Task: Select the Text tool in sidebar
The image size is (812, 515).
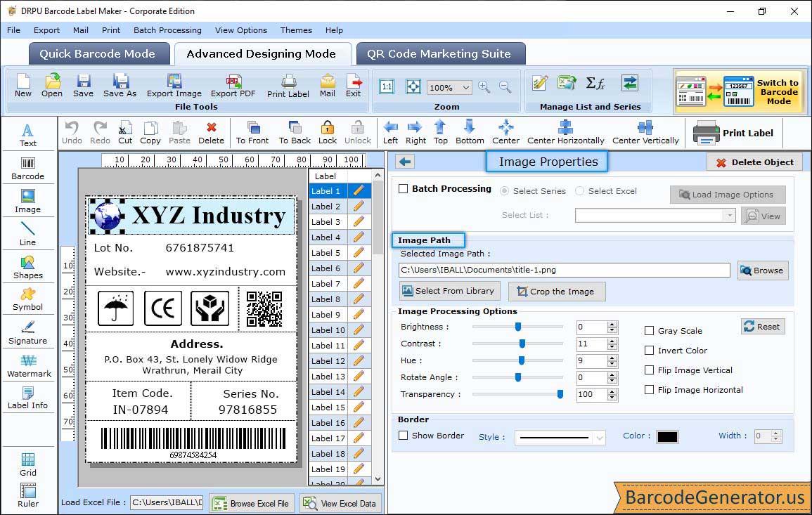Action: 28,135
